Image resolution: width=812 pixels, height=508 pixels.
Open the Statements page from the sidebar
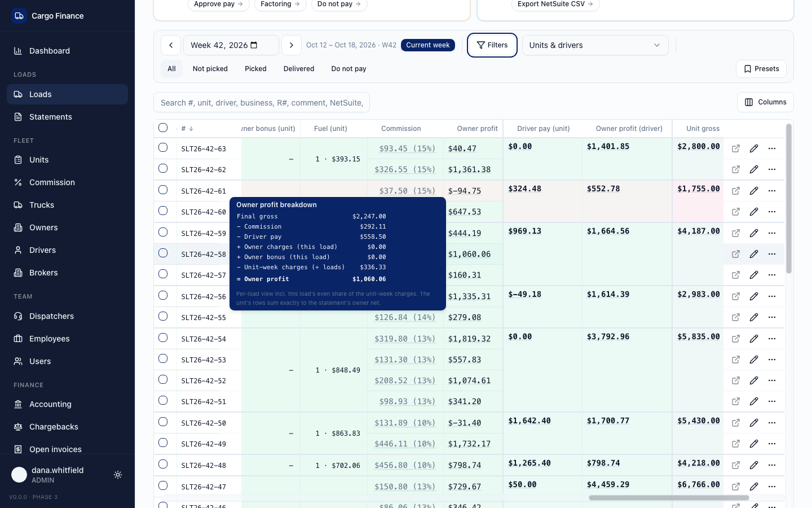(67, 117)
